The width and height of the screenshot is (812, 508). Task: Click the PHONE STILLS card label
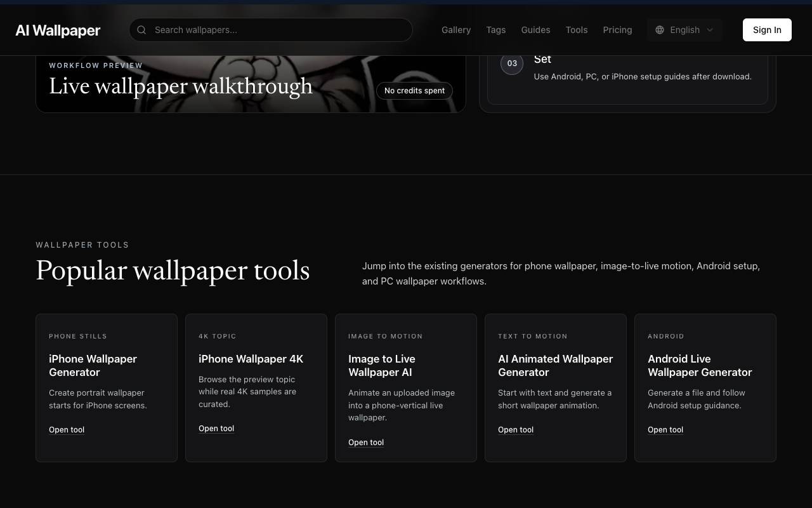click(78, 337)
